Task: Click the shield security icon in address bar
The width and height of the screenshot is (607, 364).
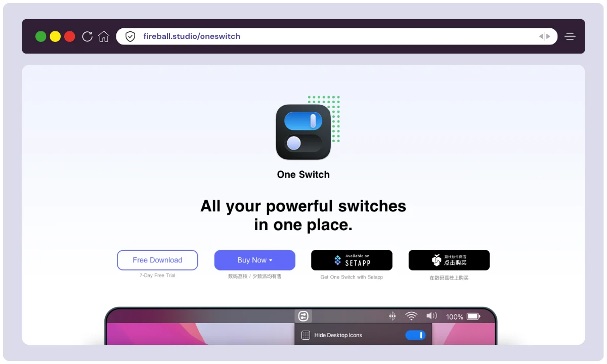Action: (x=131, y=36)
